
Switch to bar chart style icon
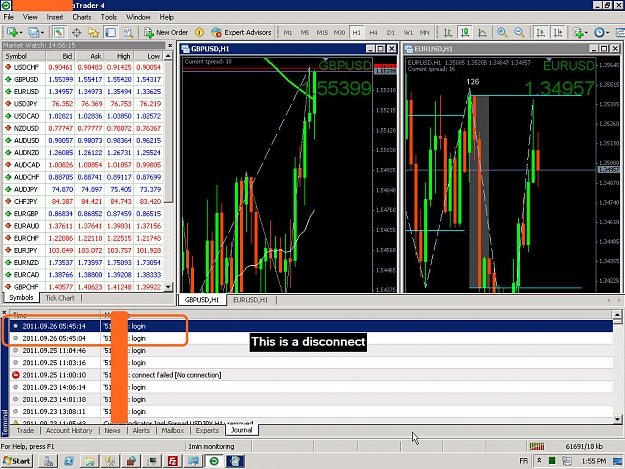tap(448, 32)
